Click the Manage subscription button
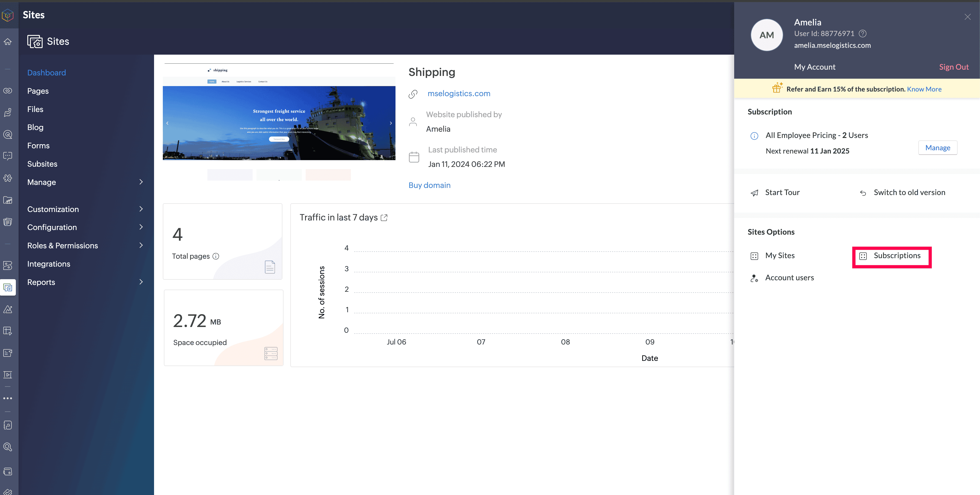Screen dimensions: 980x495 coord(937,148)
